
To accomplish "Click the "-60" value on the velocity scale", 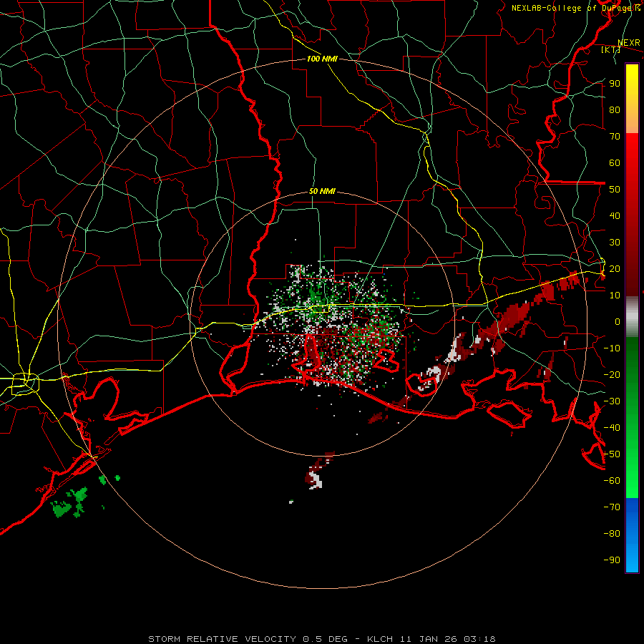I will click(612, 481).
